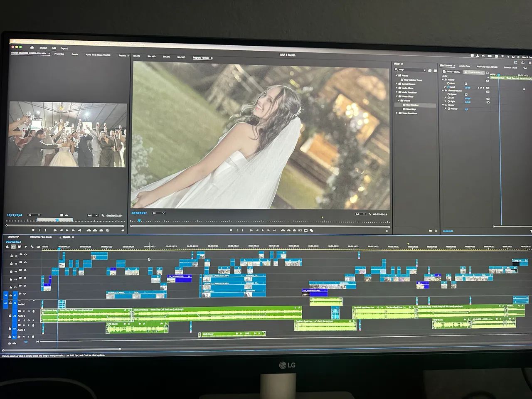Click the Export Frame camera icon in Program monitor
Image resolution: width=532 pixels, height=399 pixels.
tap(294, 230)
